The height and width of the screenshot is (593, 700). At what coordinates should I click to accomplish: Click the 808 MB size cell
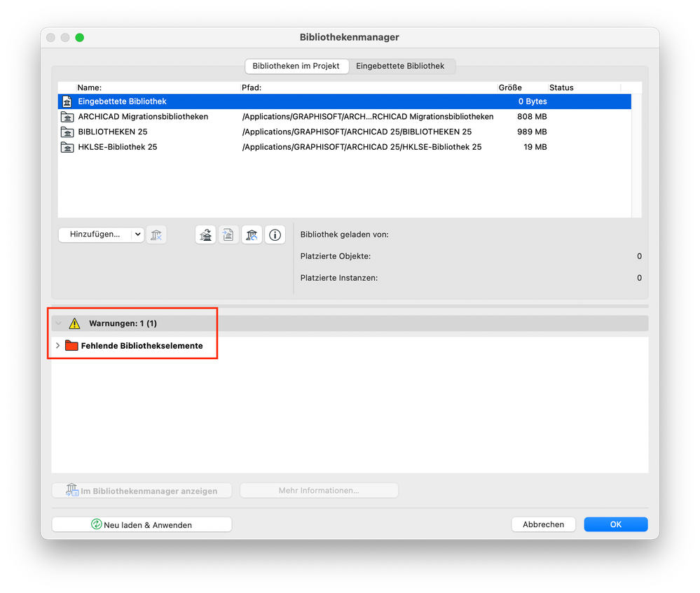coord(532,117)
